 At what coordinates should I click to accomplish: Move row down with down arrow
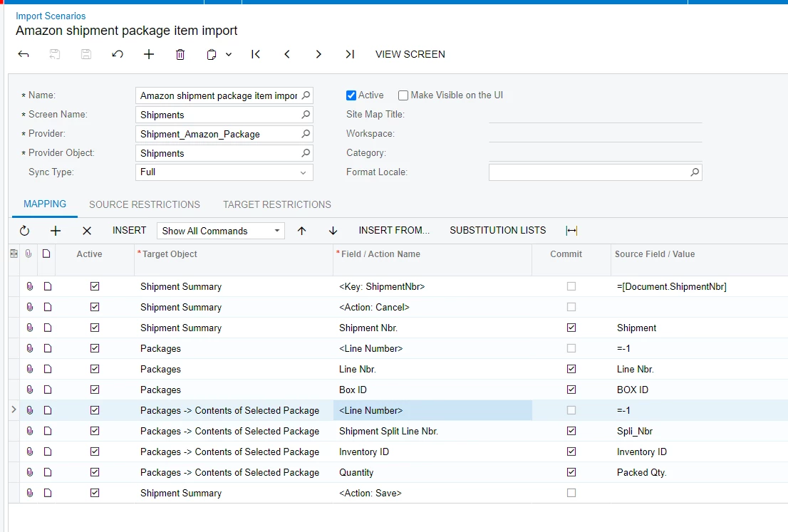tap(333, 231)
